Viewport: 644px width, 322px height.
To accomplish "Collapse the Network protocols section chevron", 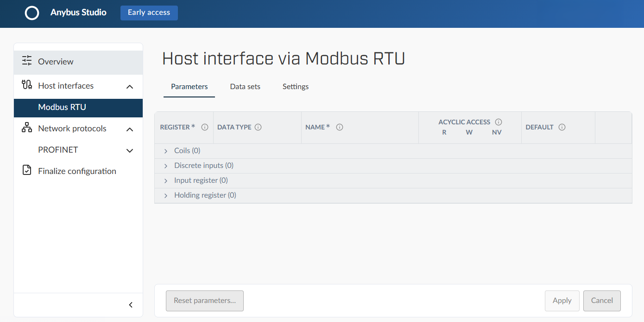I will point(130,129).
